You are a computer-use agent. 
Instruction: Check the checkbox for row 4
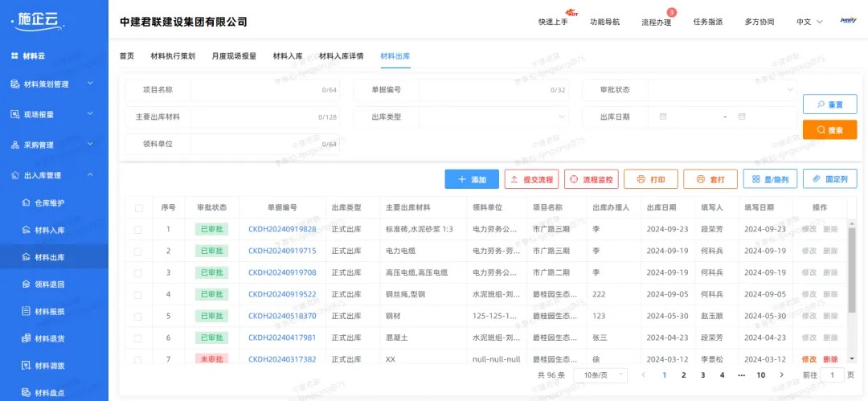tap(138, 294)
